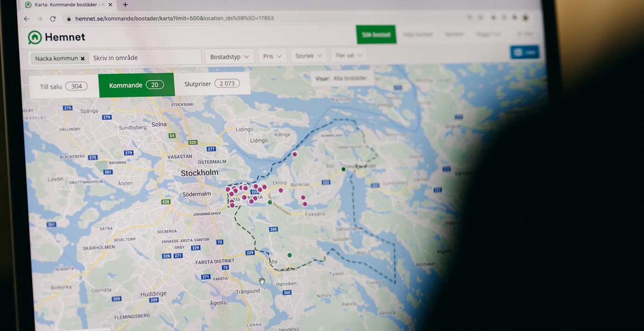Switch to the blue list view button
644x331 pixels.
point(525,52)
